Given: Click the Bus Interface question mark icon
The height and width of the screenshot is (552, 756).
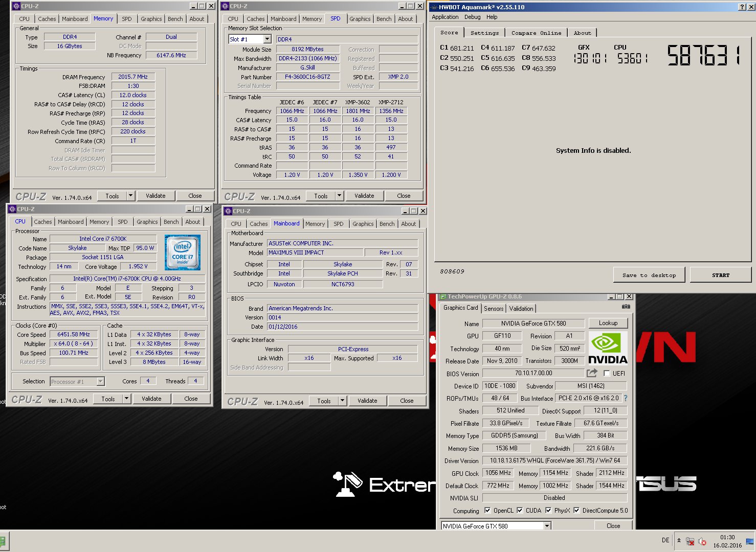Looking at the screenshot, I should click(x=625, y=398).
